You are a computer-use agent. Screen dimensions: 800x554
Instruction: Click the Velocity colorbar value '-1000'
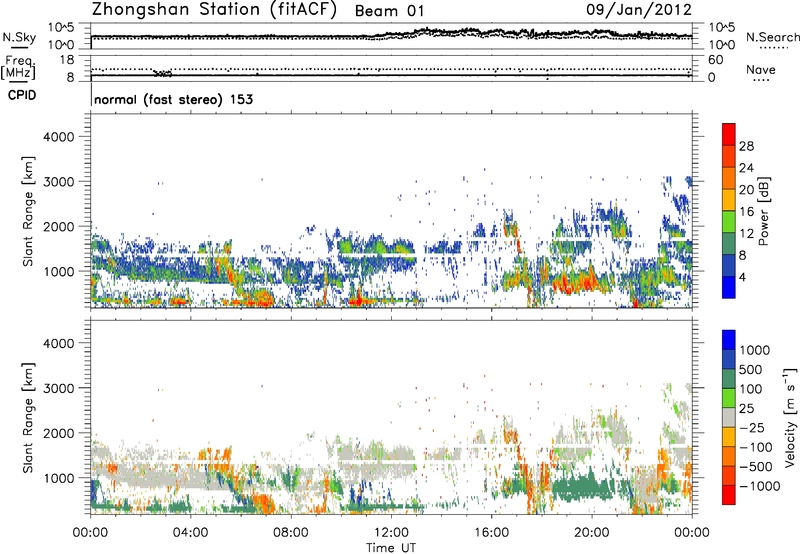pyautogui.click(x=759, y=486)
